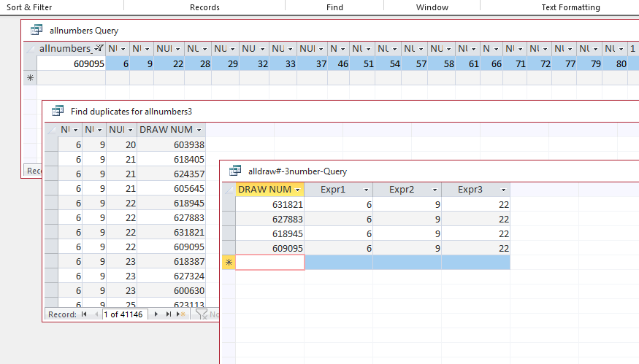Screen dimensions: 639x364
Task: Create new blank record via navigation bar
Action: (x=180, y=314)
